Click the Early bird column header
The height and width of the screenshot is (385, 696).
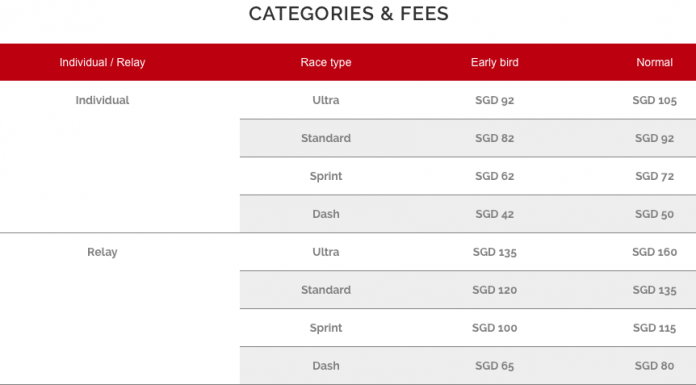(x=494, y=62)
